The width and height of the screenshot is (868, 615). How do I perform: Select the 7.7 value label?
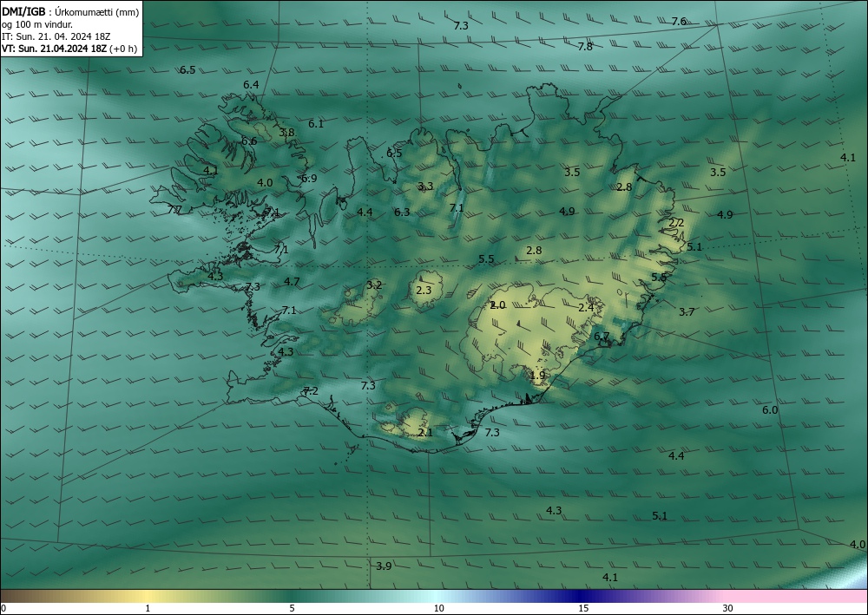tap(174, 209)
